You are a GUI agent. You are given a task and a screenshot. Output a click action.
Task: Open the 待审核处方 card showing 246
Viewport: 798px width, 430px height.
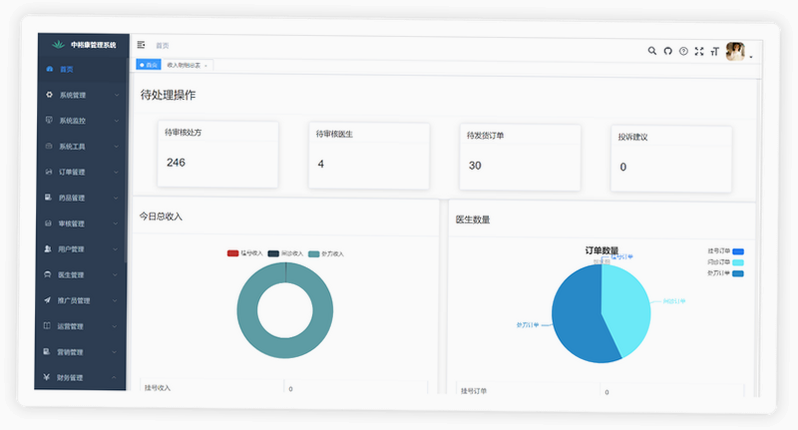click(x=218, y=154)
